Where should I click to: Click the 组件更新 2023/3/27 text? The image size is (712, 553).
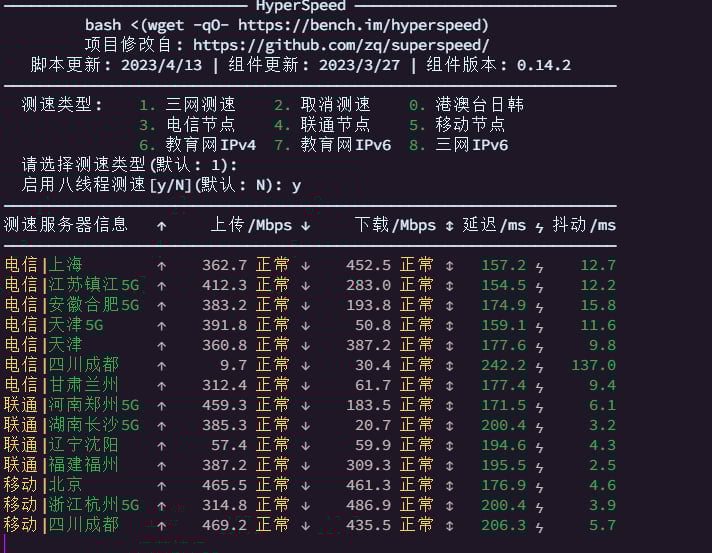pos(314,65)
